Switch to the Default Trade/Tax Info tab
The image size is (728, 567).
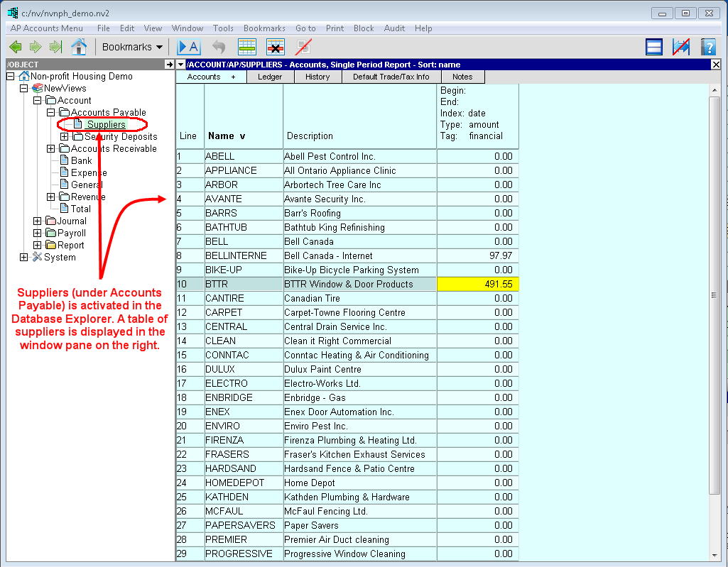coord(391,77)
